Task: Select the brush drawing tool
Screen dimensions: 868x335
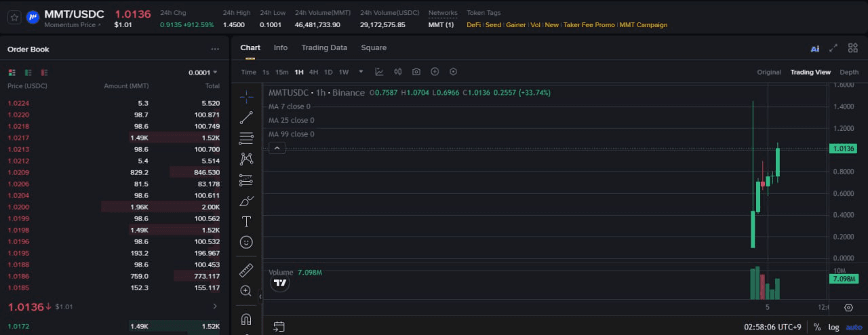Action: click(246, 201)
